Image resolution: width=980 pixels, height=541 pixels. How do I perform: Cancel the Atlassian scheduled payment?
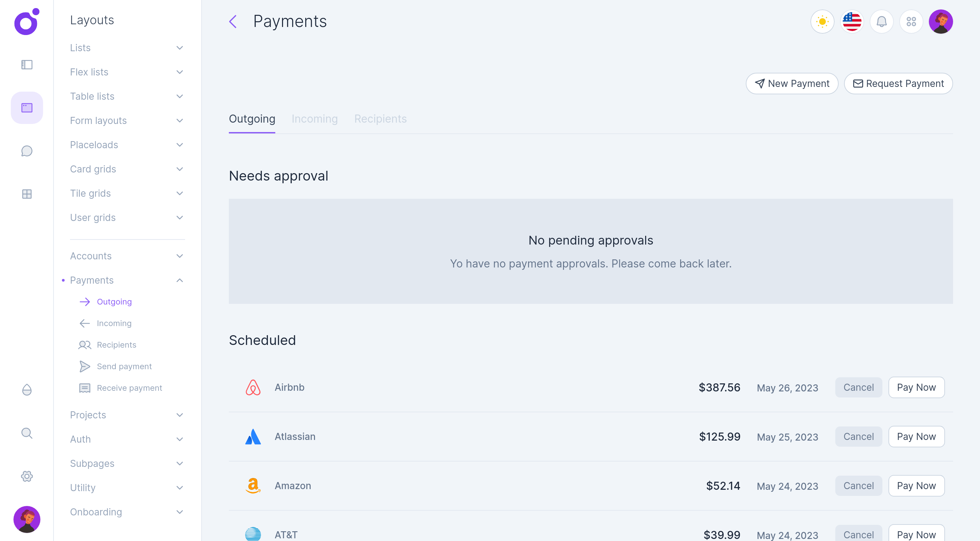[858, 437]
